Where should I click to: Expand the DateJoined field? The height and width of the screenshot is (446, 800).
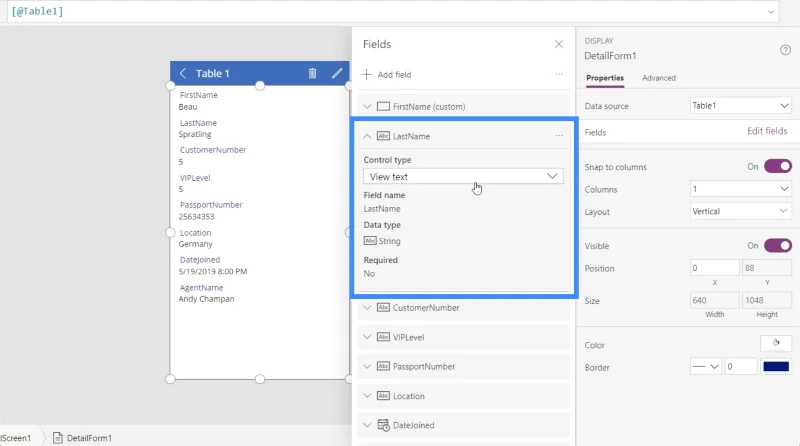click(x=367, y=425)
